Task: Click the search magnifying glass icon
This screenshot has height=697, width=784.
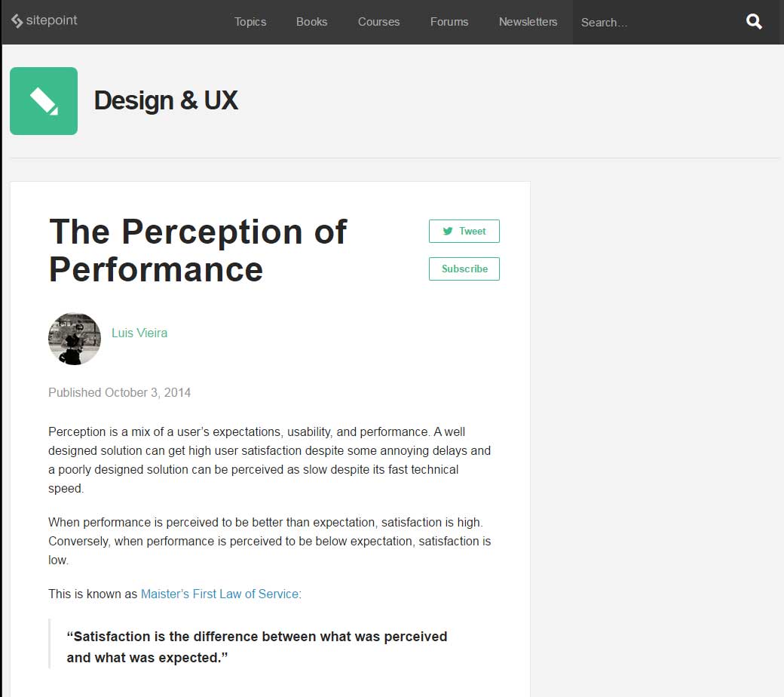Action: [x=754, y=22]
